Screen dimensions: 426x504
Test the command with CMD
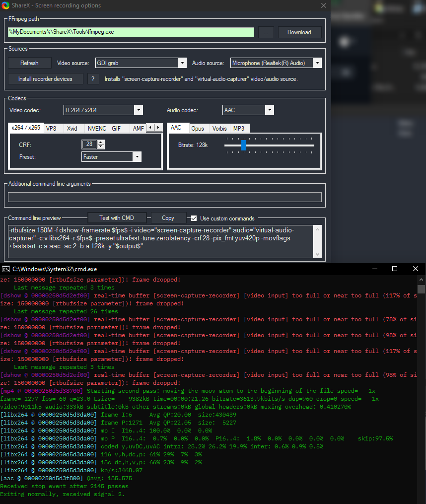[117, 217]
